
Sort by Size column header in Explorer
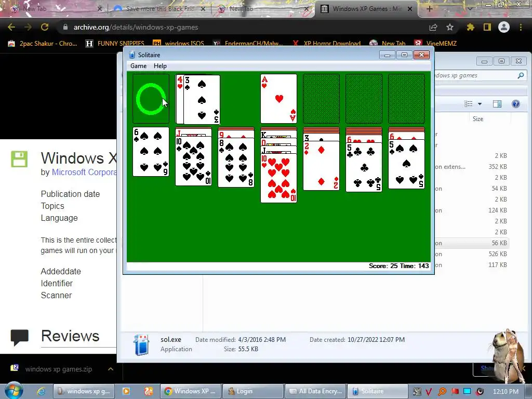478,119
